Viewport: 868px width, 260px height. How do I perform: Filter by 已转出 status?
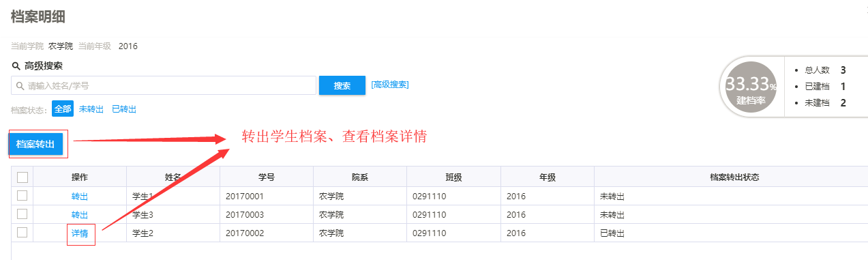click(x=124, y=109)
